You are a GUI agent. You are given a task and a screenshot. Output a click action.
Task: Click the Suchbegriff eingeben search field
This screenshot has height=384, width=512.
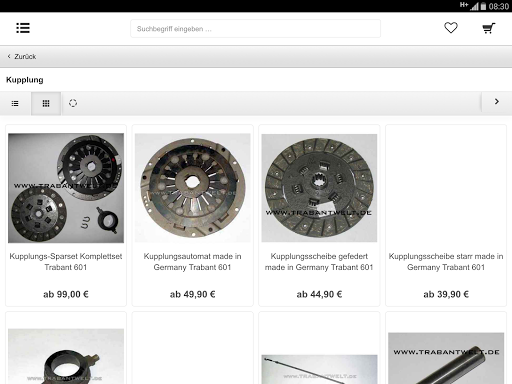click(255, 29)
